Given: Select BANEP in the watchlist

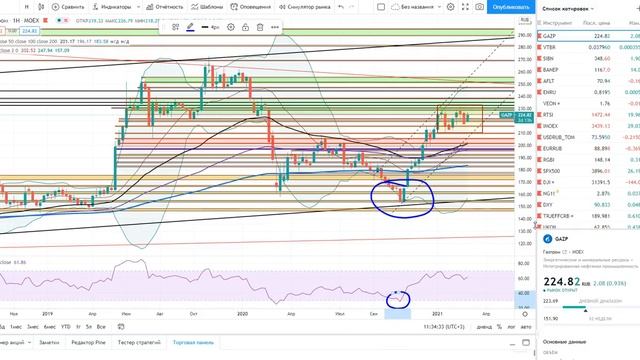Looking at the screenshot, I should click(x=588, y=70).
